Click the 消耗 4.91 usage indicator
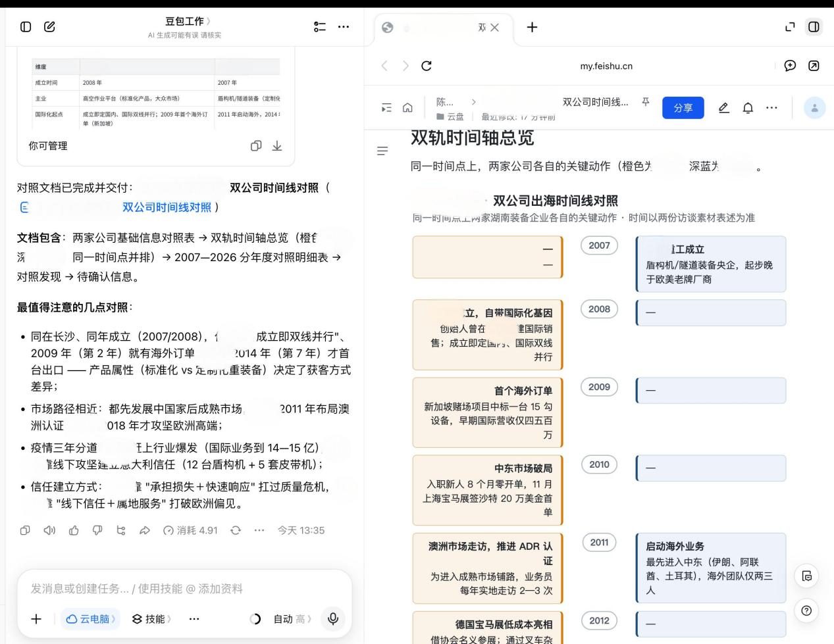Viewport: 834px width, 644px height. 190,530
